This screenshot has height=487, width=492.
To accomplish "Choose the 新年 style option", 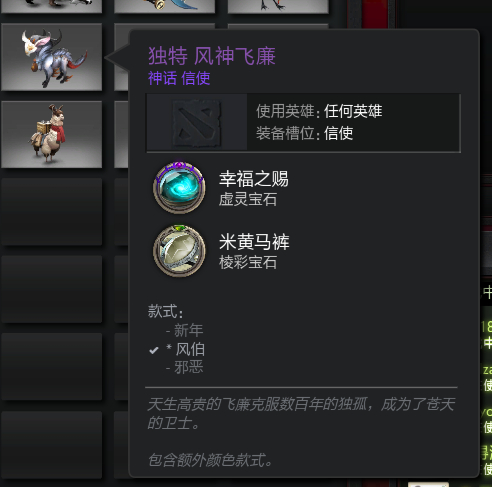I will pos(184,331).
